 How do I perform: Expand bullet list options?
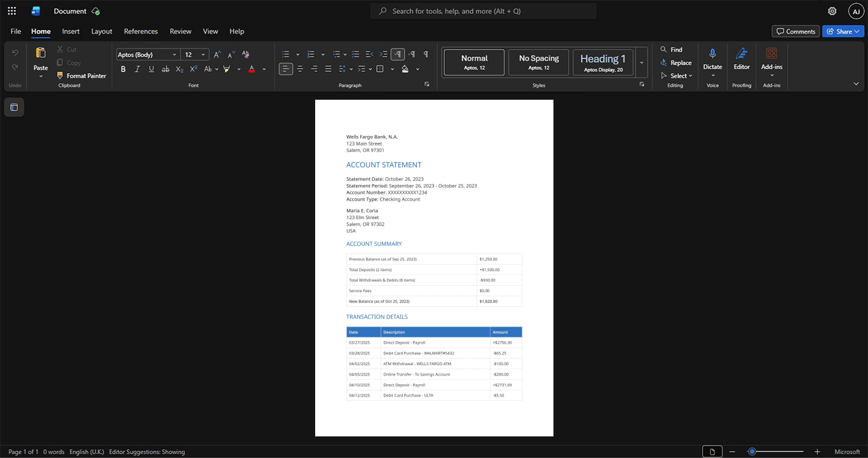(297, 55)
